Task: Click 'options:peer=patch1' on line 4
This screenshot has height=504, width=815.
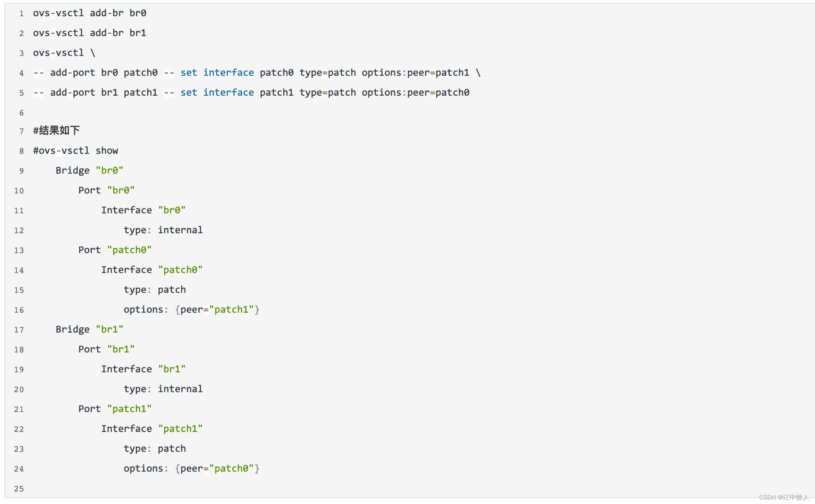Action: [416, 73]
